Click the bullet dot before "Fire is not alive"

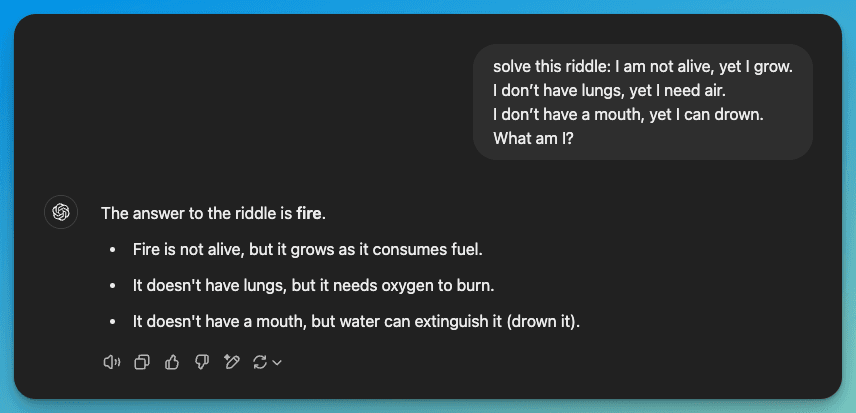115,249
